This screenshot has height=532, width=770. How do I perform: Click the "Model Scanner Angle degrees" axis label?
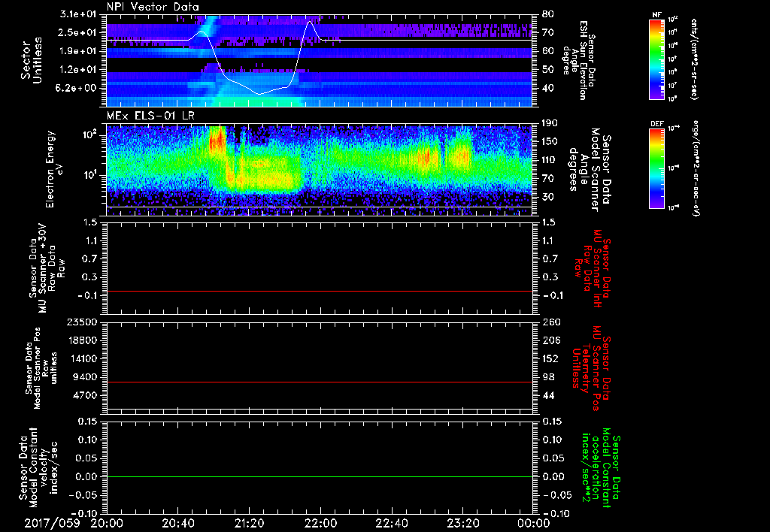pos(590,170)
